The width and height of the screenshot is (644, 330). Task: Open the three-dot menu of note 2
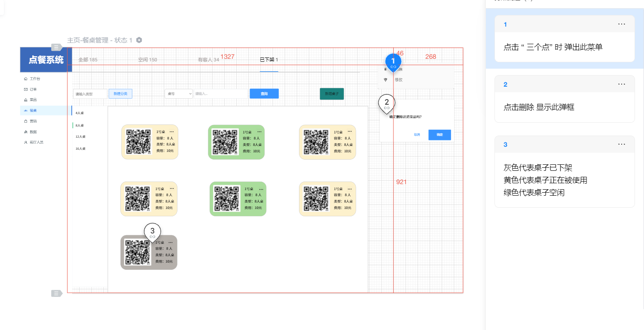click(x=622, y=84)
